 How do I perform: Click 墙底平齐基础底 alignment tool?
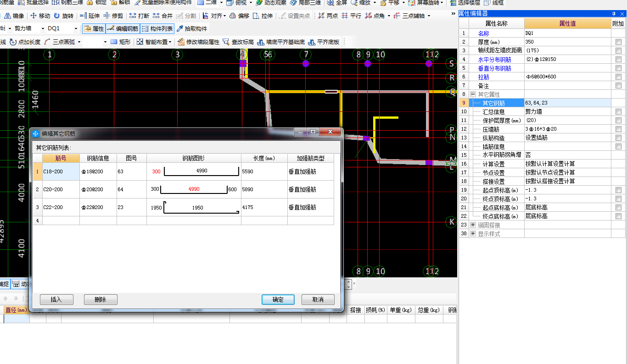click(281, 42)
